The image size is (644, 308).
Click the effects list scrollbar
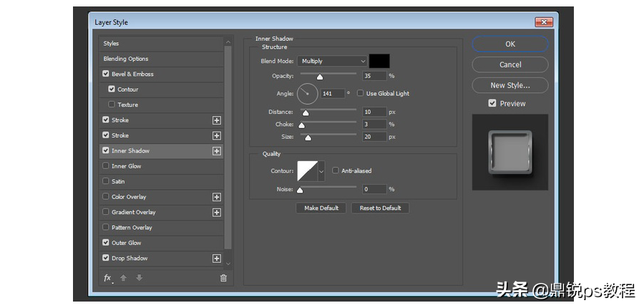pos(228,148)
